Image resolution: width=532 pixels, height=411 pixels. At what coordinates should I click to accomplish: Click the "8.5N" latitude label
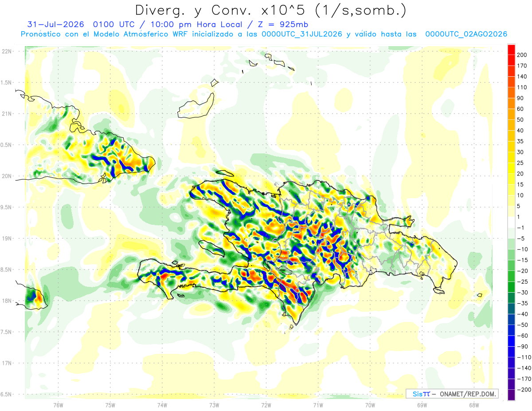(7, 270)
